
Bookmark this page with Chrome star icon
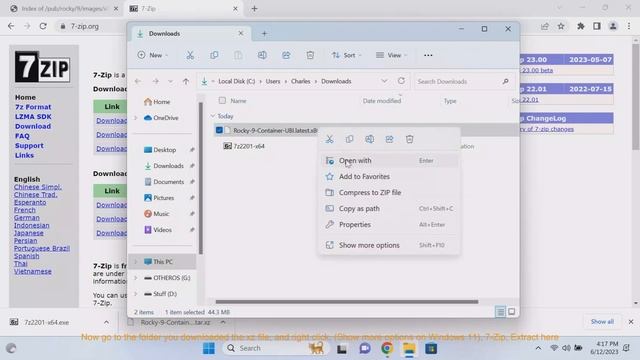tap(561, 26)
